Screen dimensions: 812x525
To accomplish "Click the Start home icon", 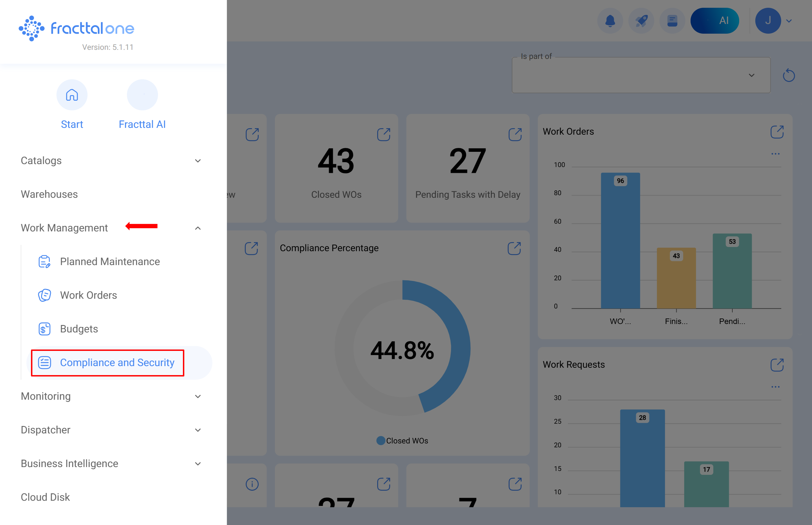I will tap(72, 95).
